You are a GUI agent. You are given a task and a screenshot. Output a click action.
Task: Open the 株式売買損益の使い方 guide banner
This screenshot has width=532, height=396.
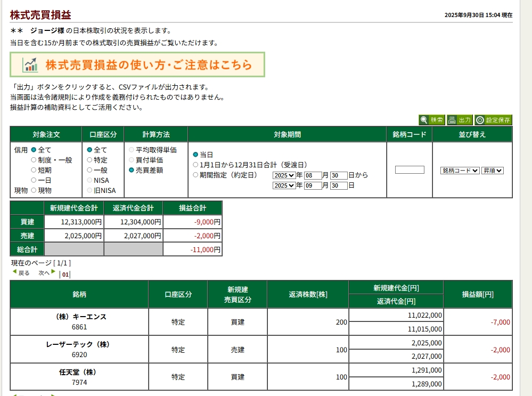[x=137, y=65]
